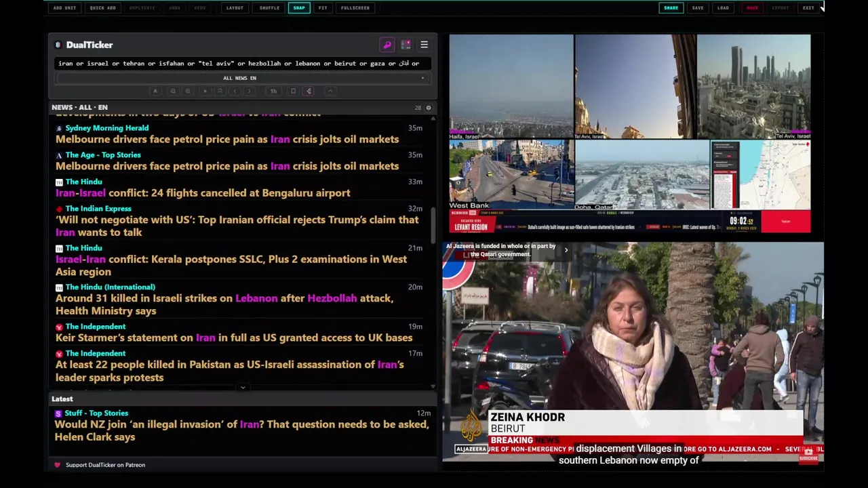Screen dimensions: 868x488
Task: Select the map feed thumbnail
Action: click(x=760, y=175)
